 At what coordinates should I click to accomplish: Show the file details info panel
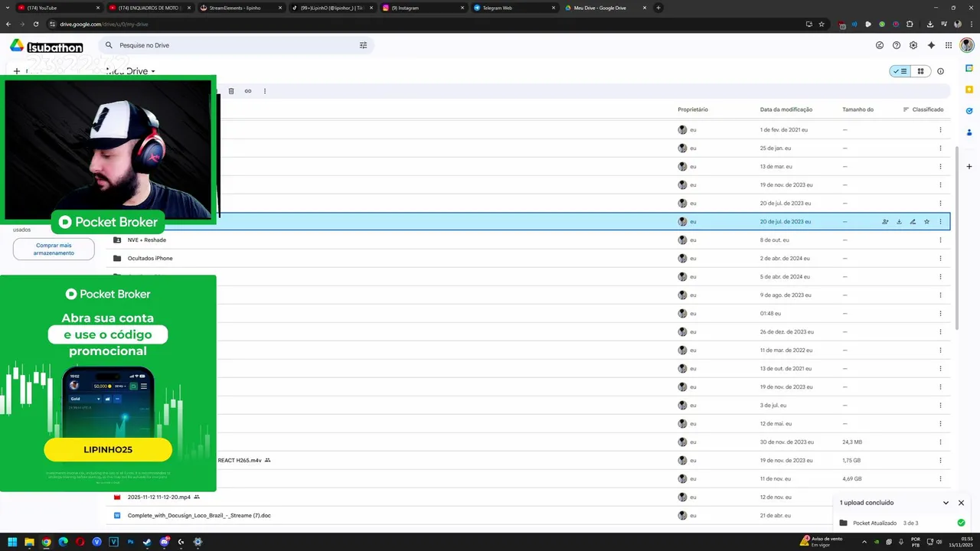click(x=941, y=71)
